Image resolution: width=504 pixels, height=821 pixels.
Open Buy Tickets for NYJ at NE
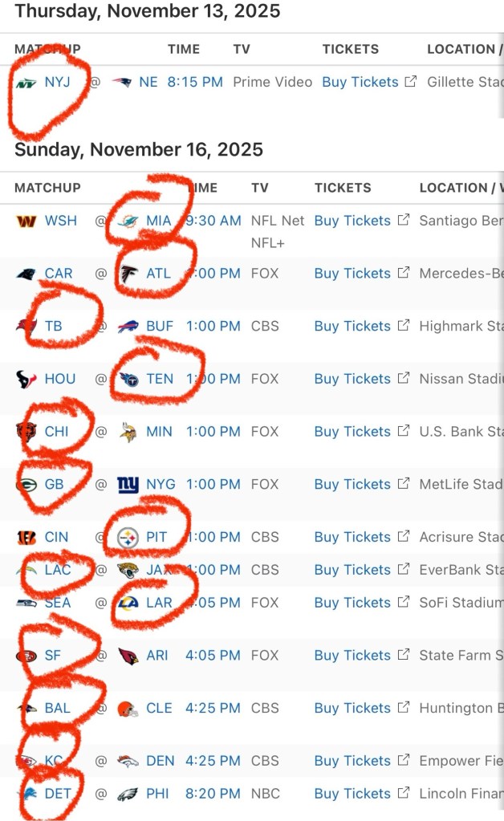point(360,82)
